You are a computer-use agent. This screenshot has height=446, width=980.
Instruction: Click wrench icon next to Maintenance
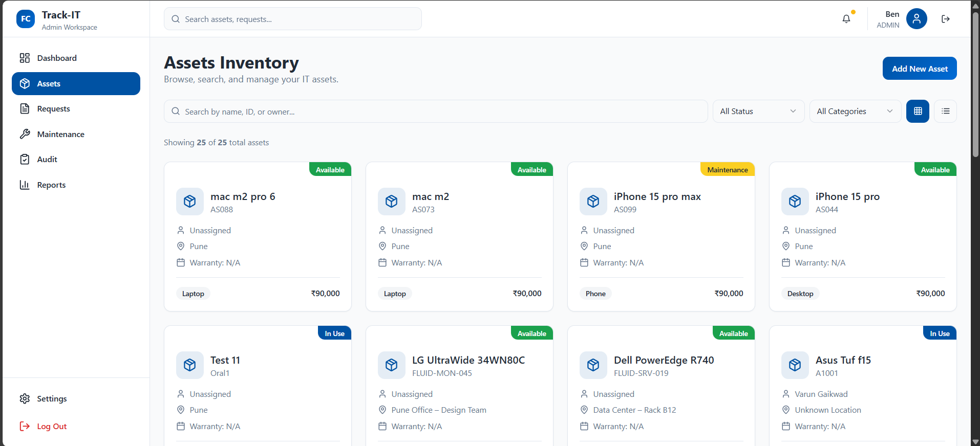tap(25, 134)
